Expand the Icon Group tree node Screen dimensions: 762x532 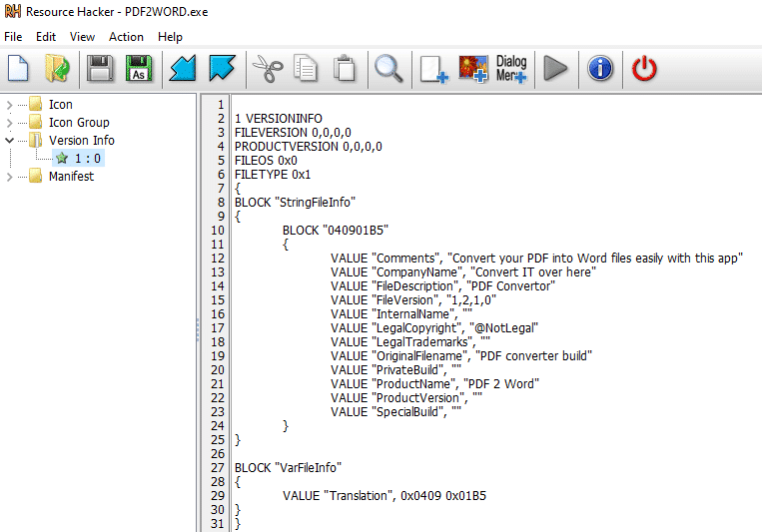point(9,123)
